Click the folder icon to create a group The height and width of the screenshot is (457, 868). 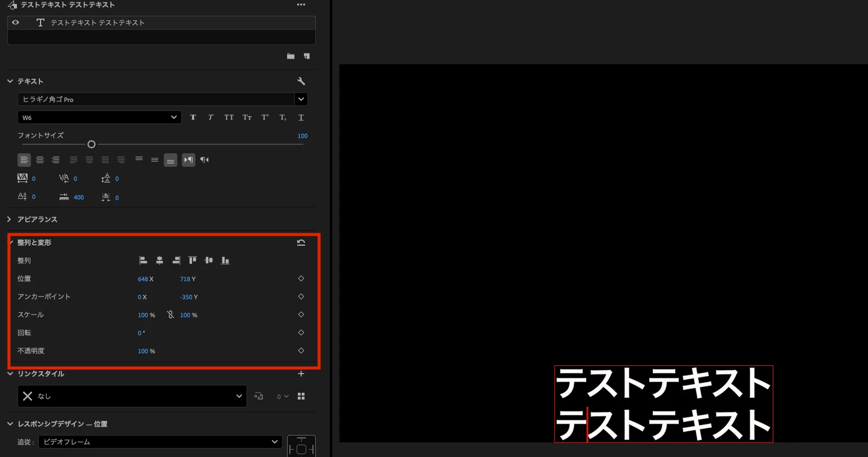[290, 56]
